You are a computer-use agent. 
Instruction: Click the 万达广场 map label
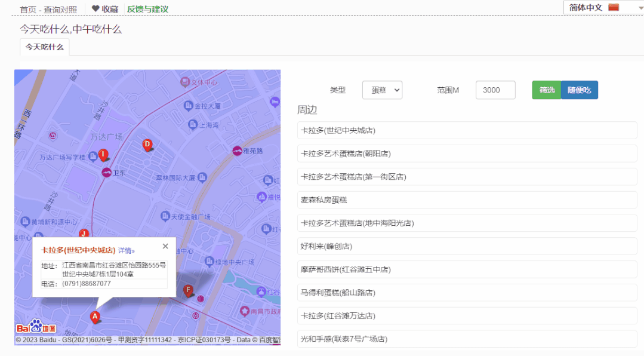[x=107, y=136]
